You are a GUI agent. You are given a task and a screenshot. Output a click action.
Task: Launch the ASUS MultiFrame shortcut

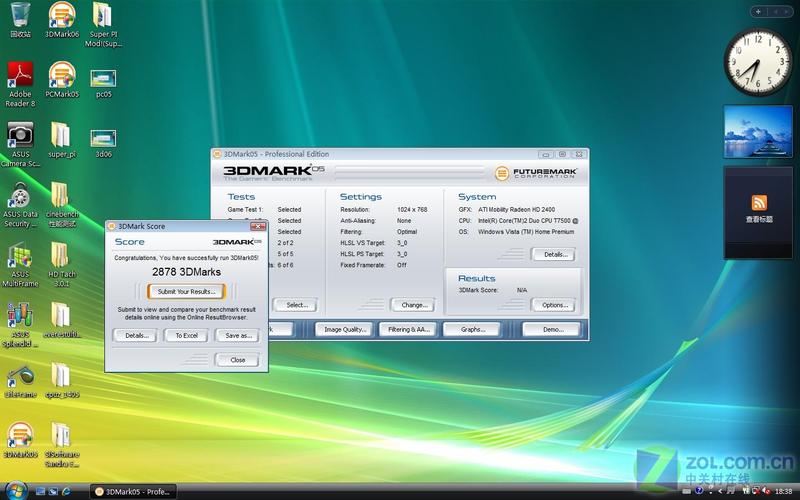click(x=20, y=265)
